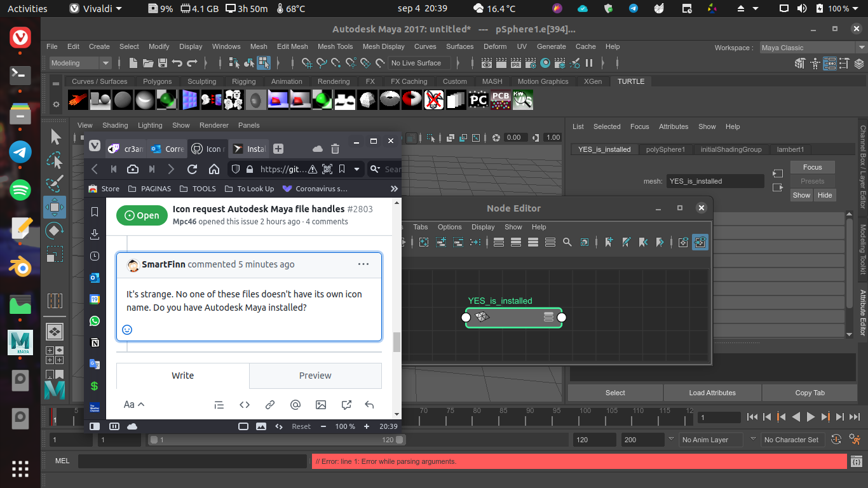The width and height of the screenshot is (868, 488).
Task: Select the Sphere primitive on the Poly Modeling shelf
Action: click(121, 100)
